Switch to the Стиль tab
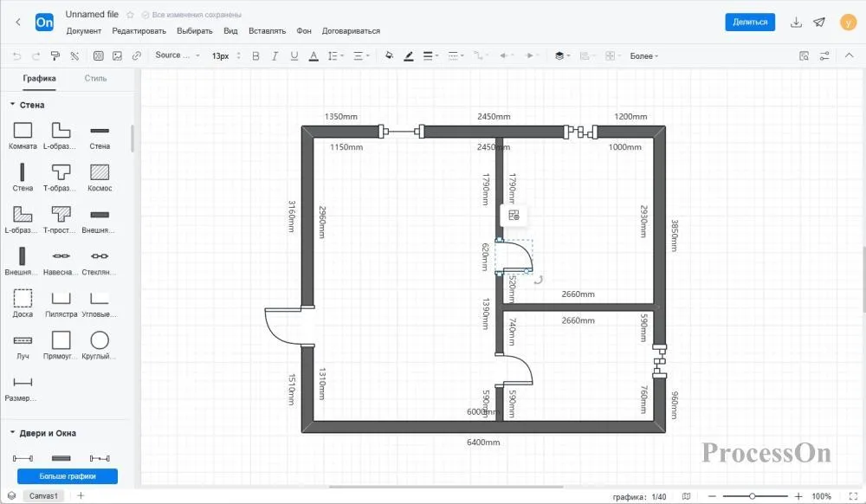Screen dimensions: 866x504 pos(95,79)
